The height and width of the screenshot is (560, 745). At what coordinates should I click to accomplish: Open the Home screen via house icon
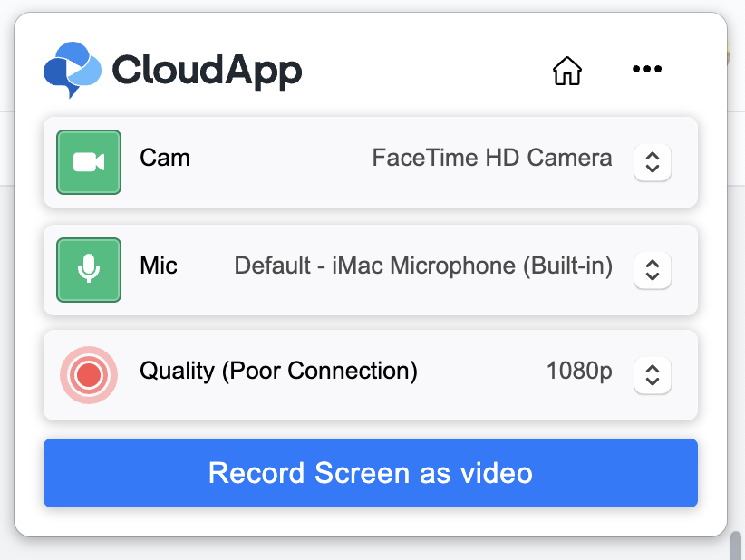coord(566,70)
